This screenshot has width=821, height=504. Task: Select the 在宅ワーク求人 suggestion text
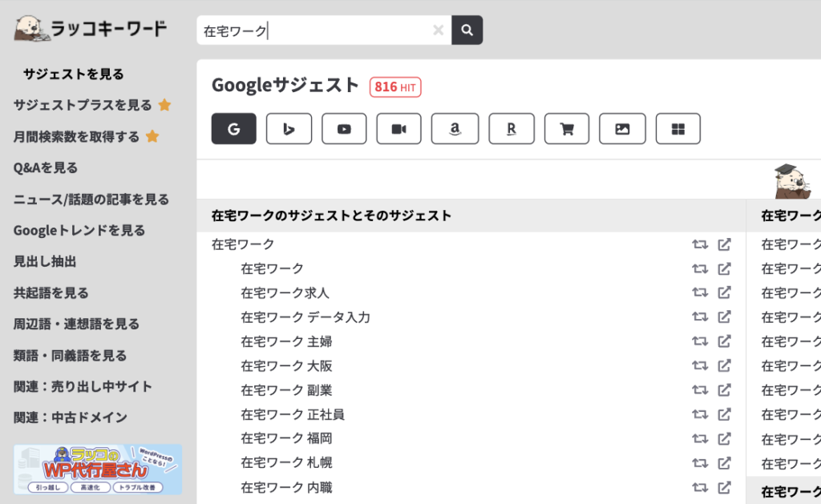(x=285, y=293)
